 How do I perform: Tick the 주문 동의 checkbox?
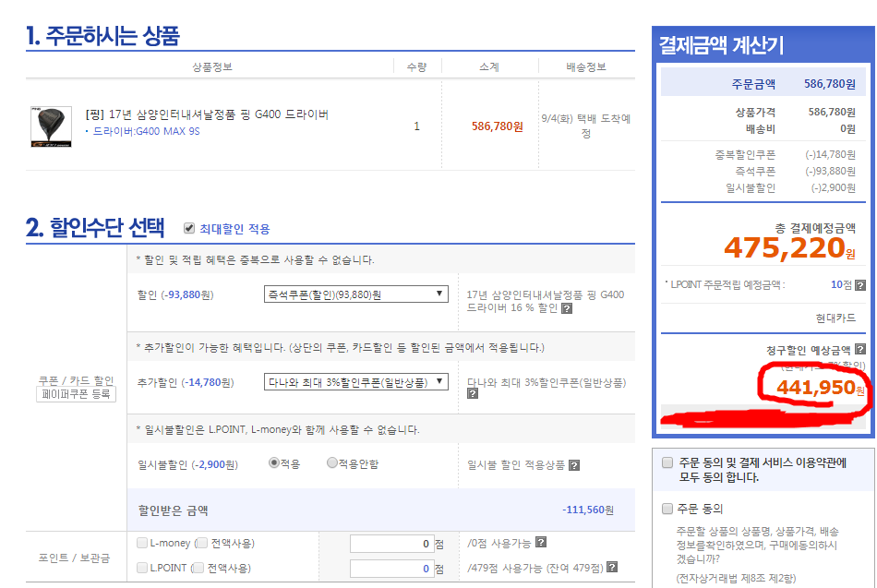pos(667,509)
